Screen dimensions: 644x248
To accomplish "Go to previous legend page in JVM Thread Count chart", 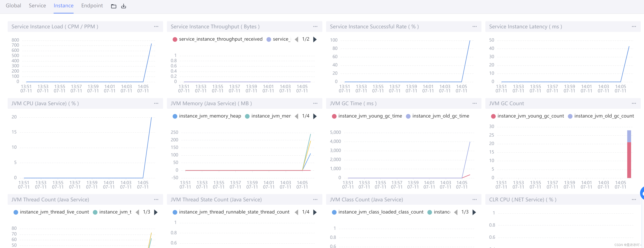I will tap(137, 212).
